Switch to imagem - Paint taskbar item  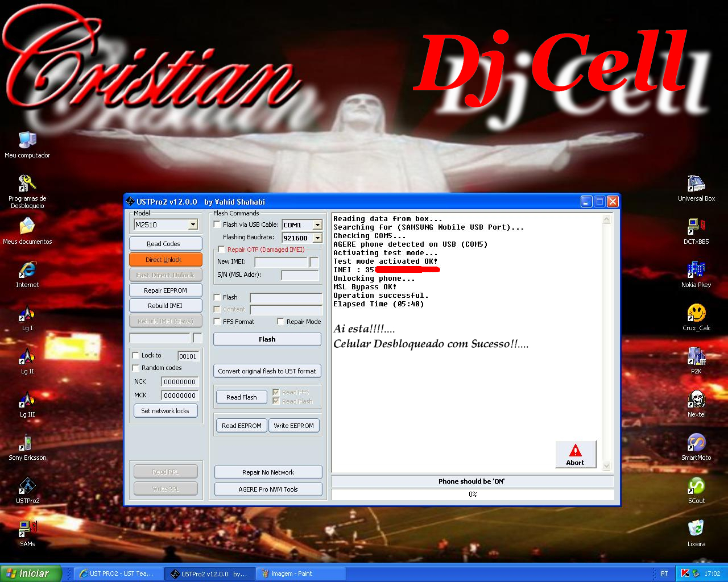pyautogui.click(x=301, y=573)
